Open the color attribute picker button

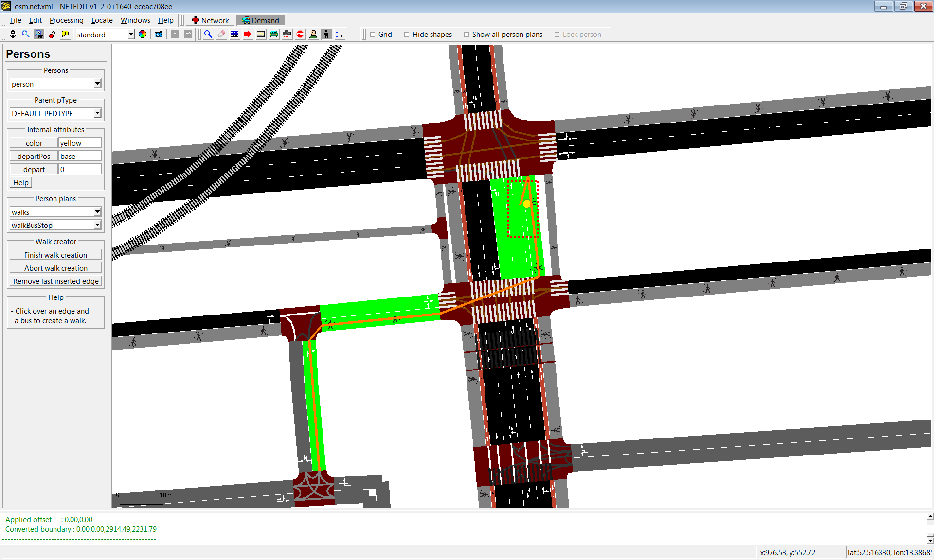click(x=34, y=143)
